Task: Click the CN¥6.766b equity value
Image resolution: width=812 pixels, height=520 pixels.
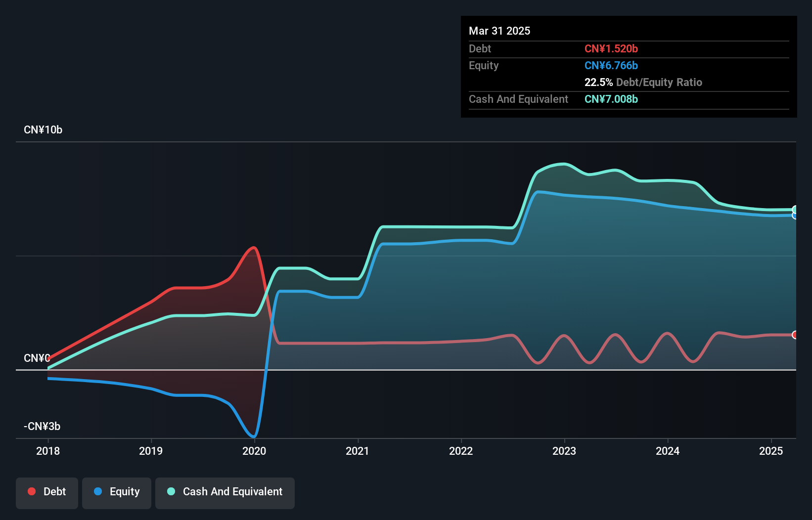Action: pos(611,65)
